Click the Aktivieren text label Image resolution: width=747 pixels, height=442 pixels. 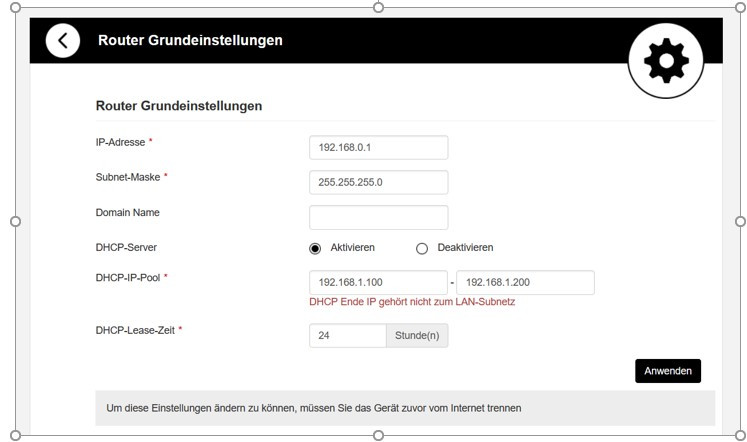point(353,248)
